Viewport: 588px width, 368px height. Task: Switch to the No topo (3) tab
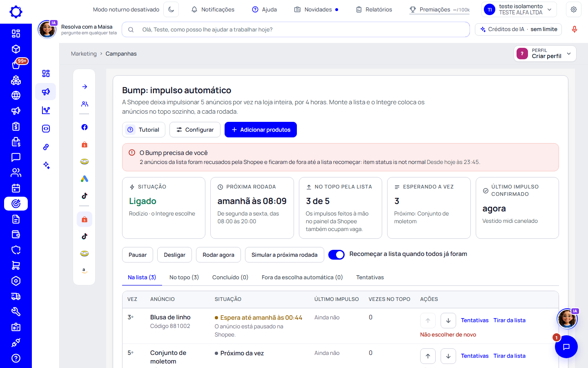coord(184,277)
